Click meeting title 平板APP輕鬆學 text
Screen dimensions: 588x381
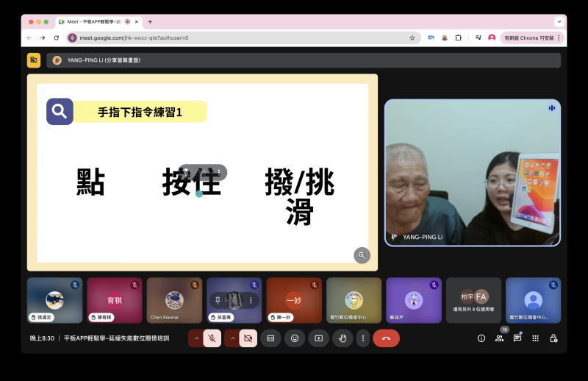click(x=117, y=338)
